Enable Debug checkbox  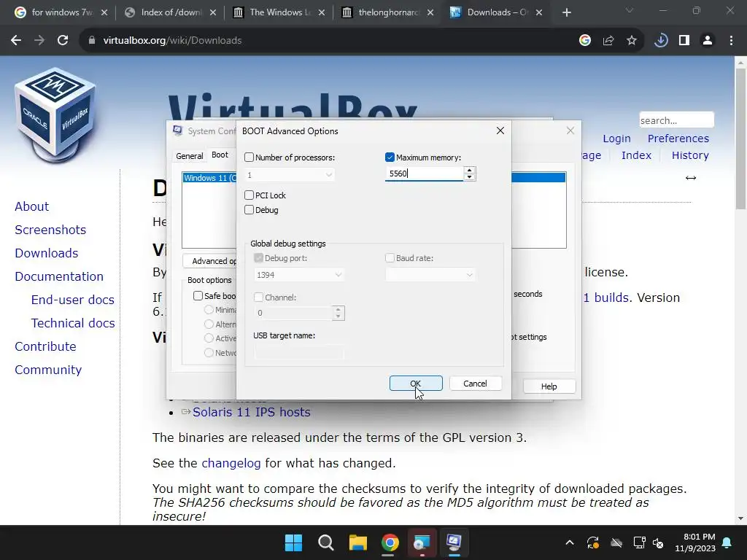pos(249,209)
